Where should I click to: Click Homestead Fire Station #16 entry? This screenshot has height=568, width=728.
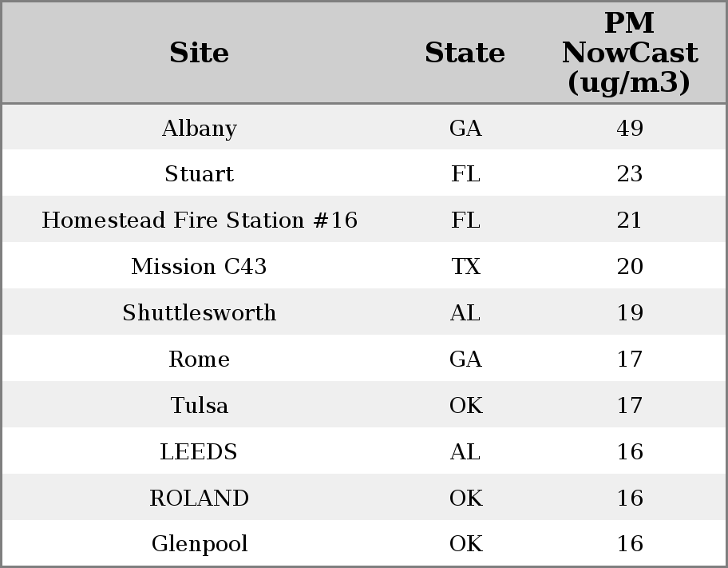tap(200, 220)
